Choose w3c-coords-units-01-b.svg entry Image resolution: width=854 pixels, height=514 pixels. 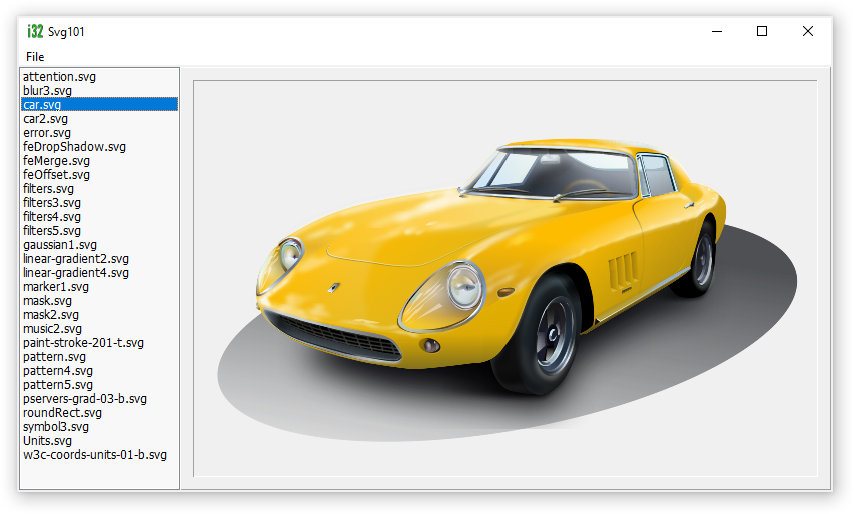point(95,455)
